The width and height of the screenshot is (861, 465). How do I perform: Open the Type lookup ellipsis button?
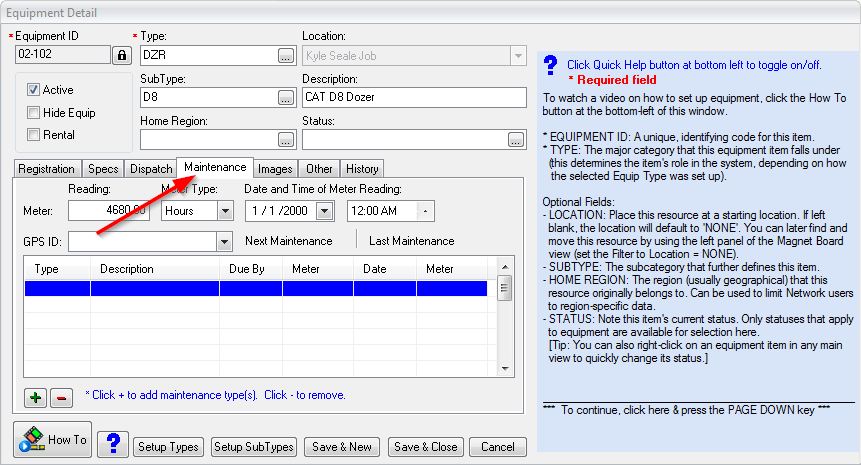click(x=286, y=55)
